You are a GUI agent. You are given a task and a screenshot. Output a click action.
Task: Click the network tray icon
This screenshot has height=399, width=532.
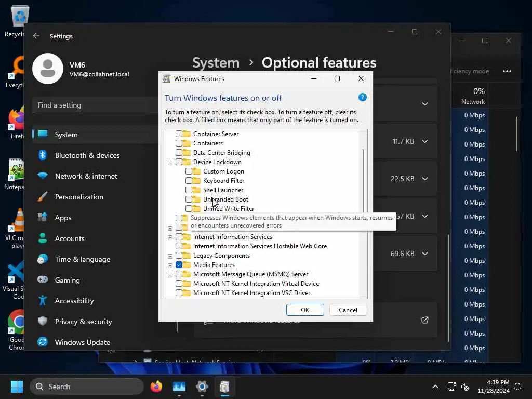451,387
